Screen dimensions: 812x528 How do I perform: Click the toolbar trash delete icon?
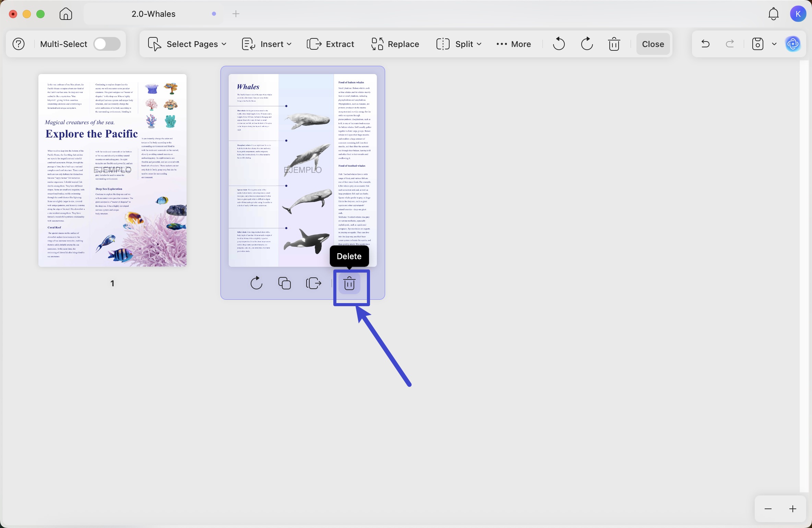point(614,44)
